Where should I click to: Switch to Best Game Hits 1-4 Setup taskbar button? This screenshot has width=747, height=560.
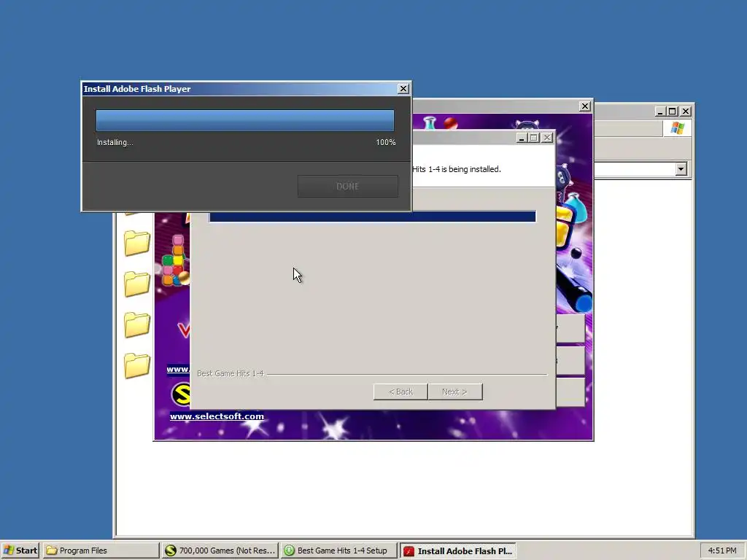coord(338,551)
